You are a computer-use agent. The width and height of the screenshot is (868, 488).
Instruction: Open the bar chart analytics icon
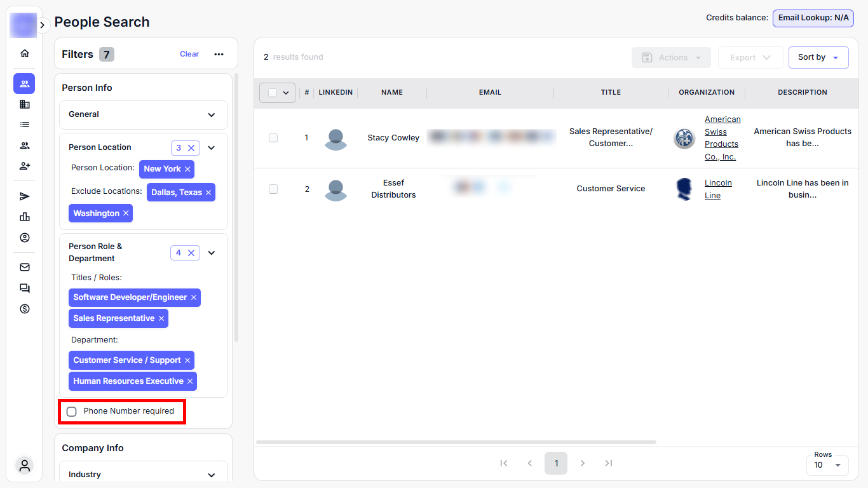pyautogui.click(x=25, y=217)
